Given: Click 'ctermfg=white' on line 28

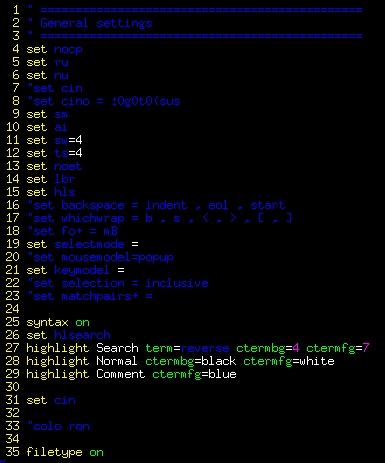Looking at the screenshot, I should 289,362.
